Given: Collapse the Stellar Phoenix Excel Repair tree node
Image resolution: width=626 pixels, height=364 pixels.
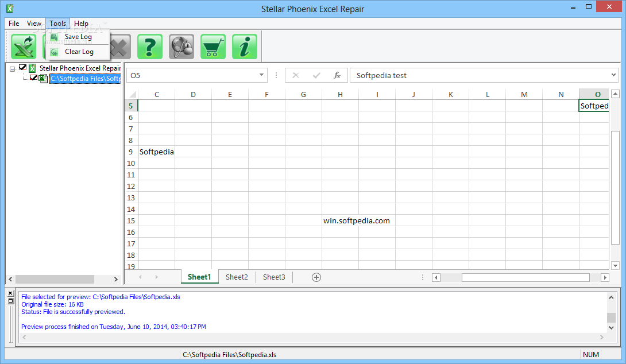Looking at the screenshot, I should click(x=13, y=69).
